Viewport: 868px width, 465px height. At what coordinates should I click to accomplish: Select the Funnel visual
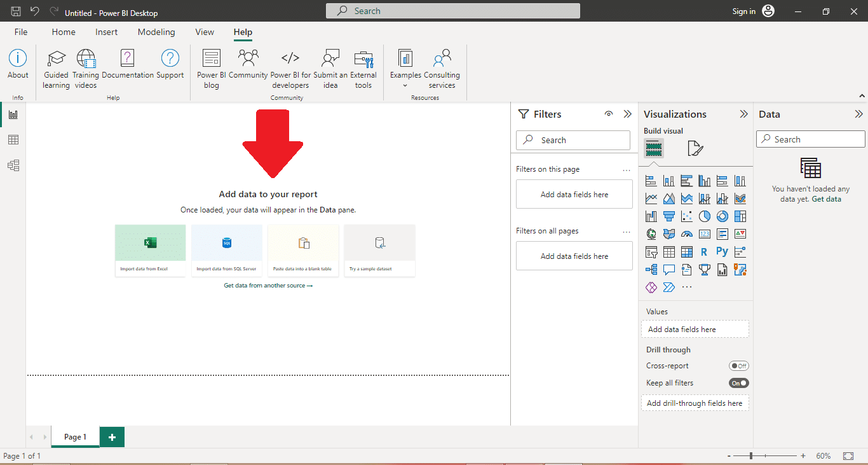tap(668, 216)
